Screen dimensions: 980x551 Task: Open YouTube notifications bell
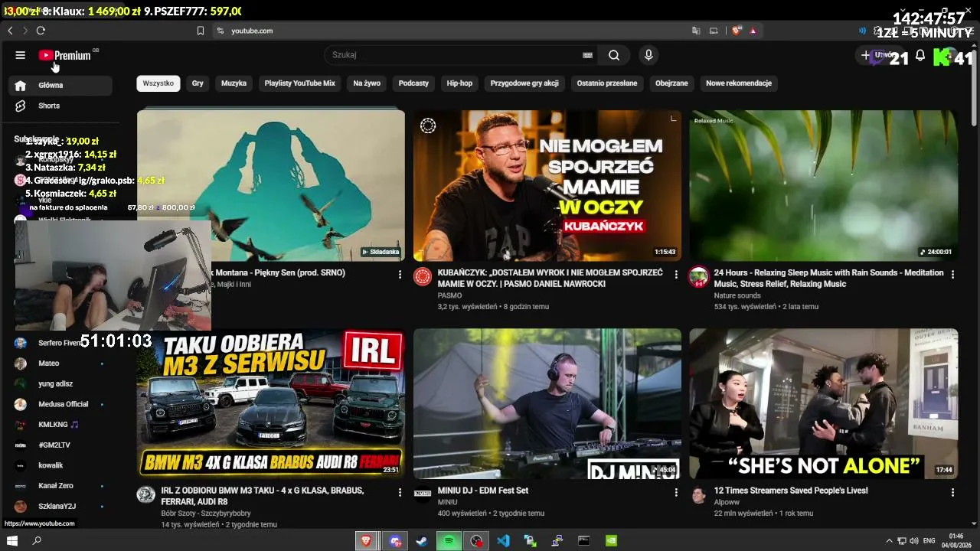pyautogui.click(x=920, y=55)
